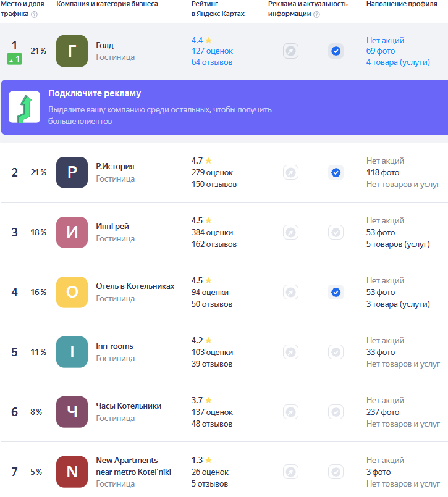Click the 'Р.История' company name
Image resolution: width=448 pixels, height=497 pixels.
pyautogui.click(x=115, y=167)
